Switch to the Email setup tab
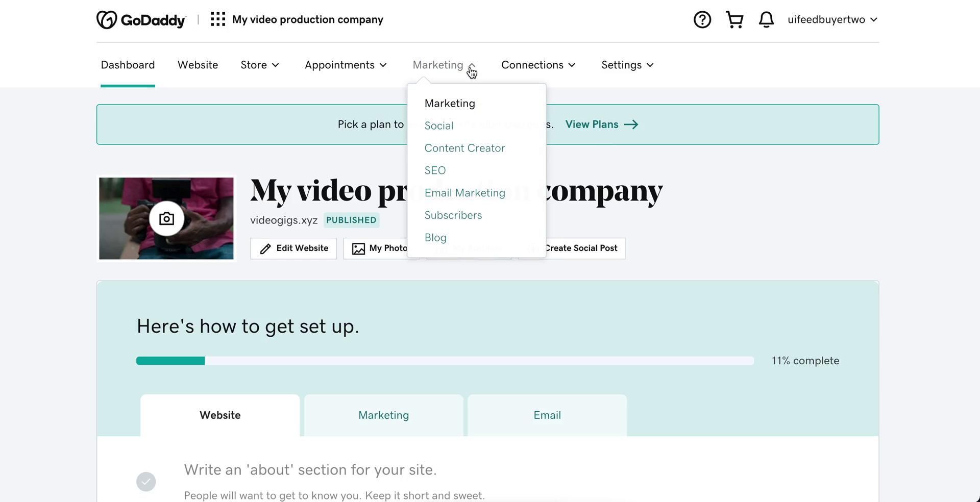Image resolution: width=980 pixels, height=502 pixels. click(547, 415)
